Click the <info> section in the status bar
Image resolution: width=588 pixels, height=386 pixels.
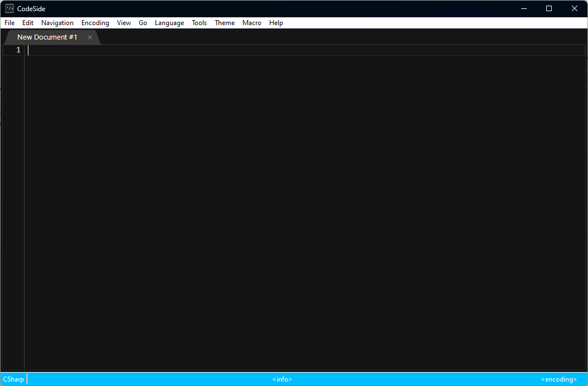pos(281,379)
